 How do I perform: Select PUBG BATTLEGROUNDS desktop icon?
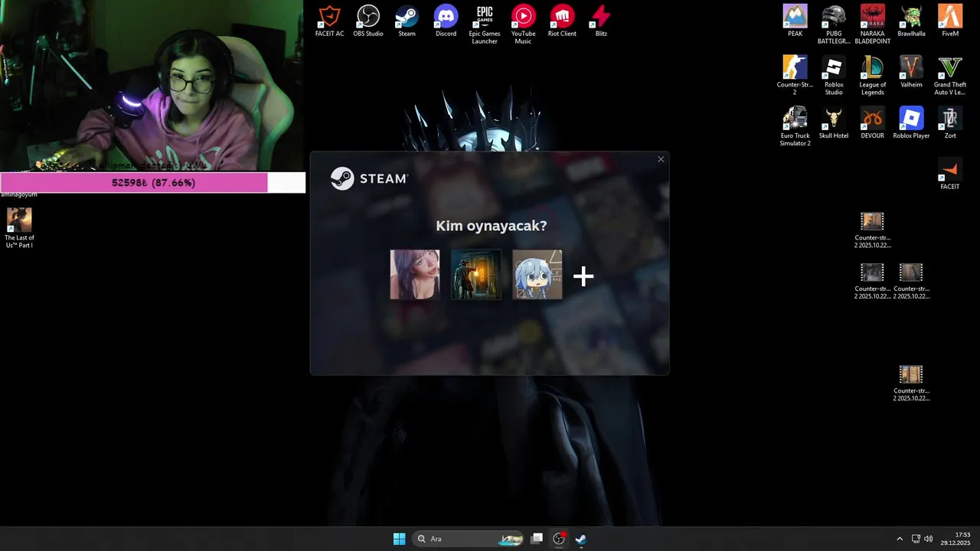coord(834,24)
